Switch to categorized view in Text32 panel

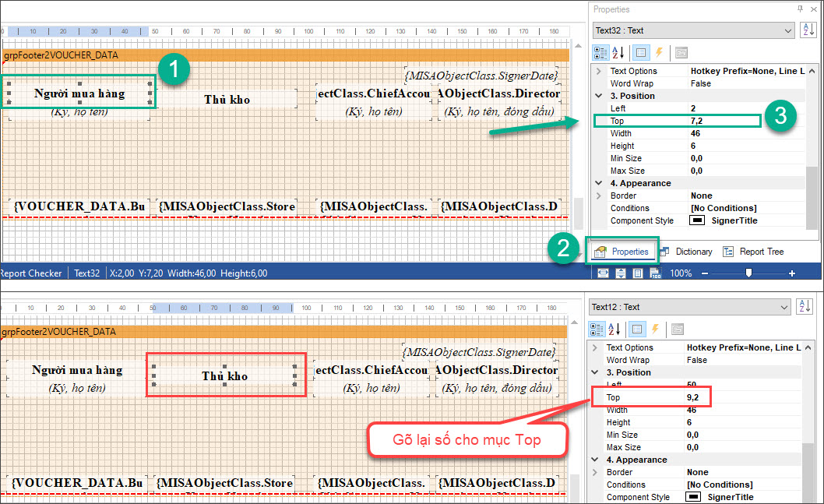(x=601, y=53)
